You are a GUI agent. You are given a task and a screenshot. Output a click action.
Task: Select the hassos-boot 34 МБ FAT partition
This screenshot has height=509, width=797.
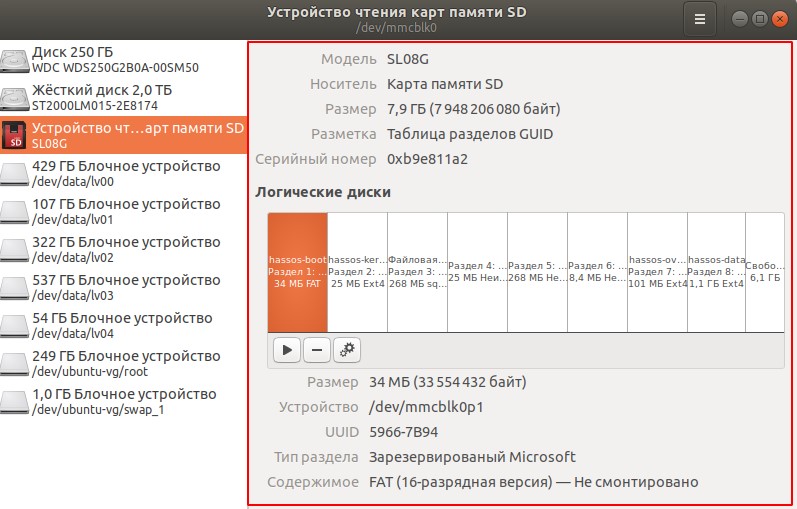point(297,271)
